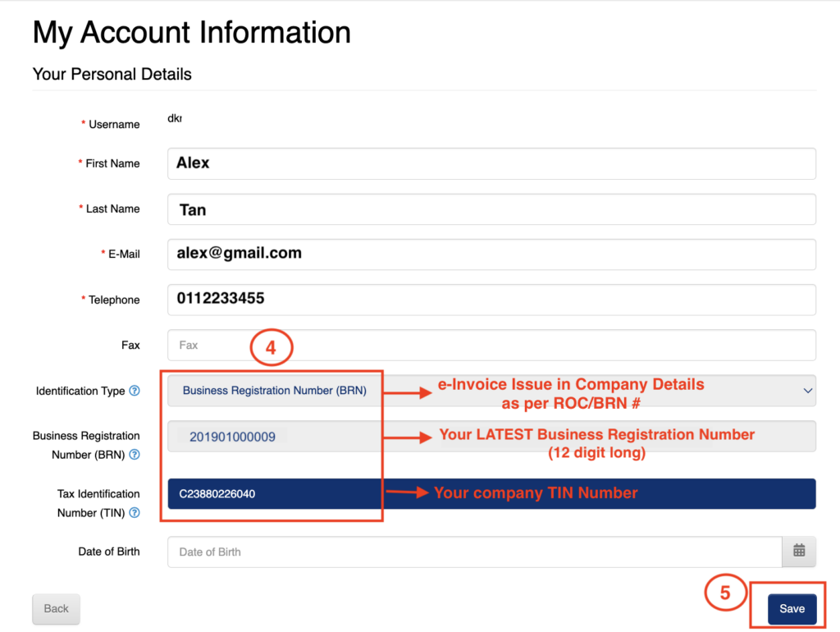The height and width of the screenshot is (632, 840).
Task: Click the First Name field containing Alex
Action: point(491,163)
